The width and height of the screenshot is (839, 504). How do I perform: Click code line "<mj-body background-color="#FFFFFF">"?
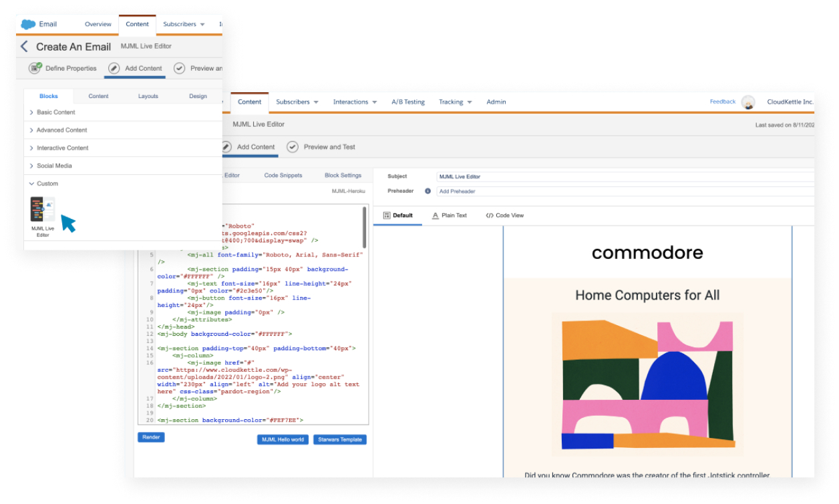tap(224, 334)
